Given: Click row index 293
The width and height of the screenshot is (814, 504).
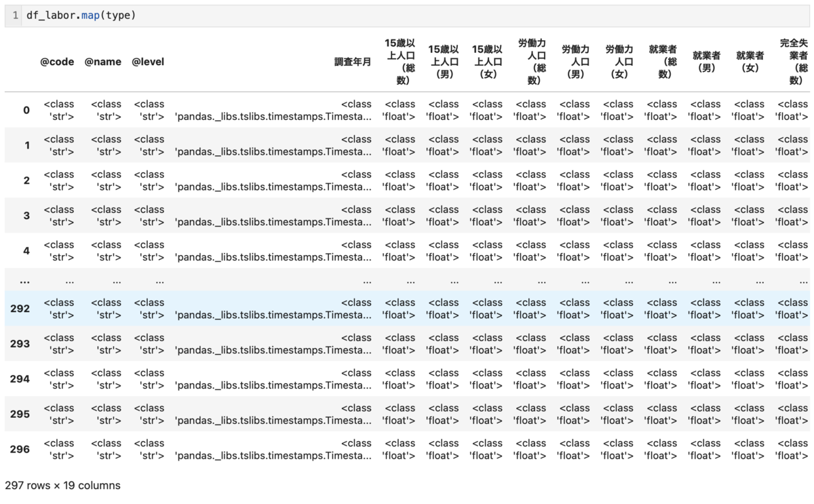Looking at the screenshot, I should point(20,344).
